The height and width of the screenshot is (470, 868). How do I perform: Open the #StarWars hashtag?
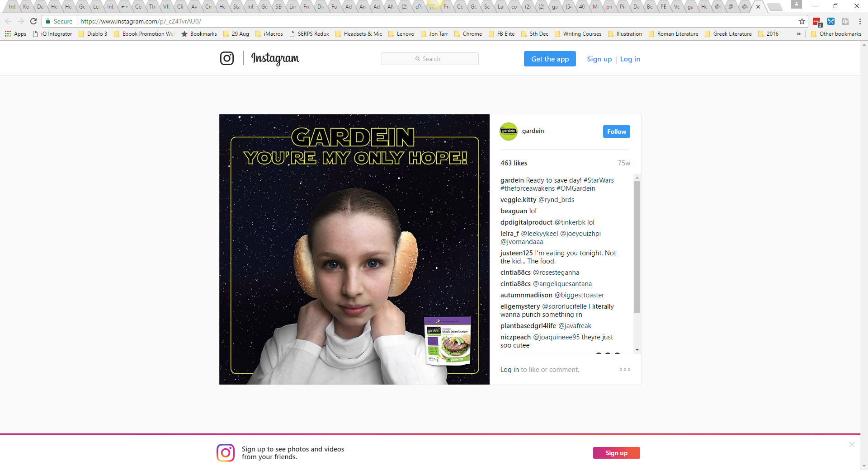(599, 180)
